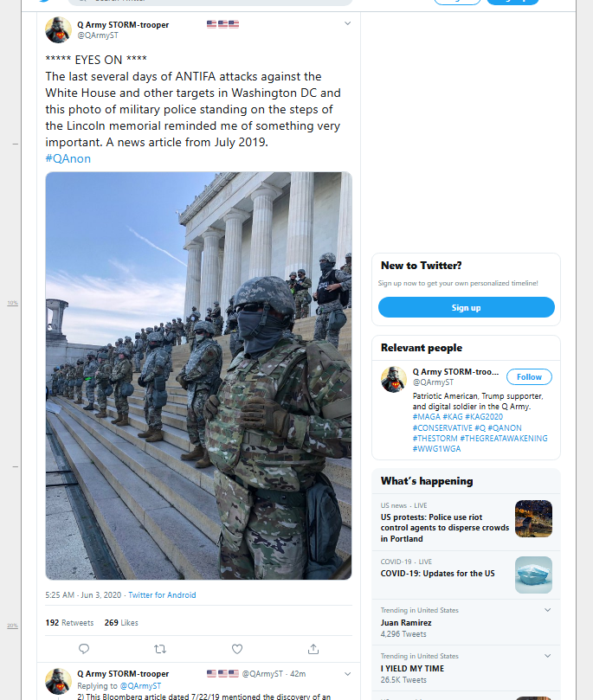The width and height of the screenshot is (593, 700).
Task: Open the Q Army STORM-trooper avatar on main tweet
Action: coord(59,30)
